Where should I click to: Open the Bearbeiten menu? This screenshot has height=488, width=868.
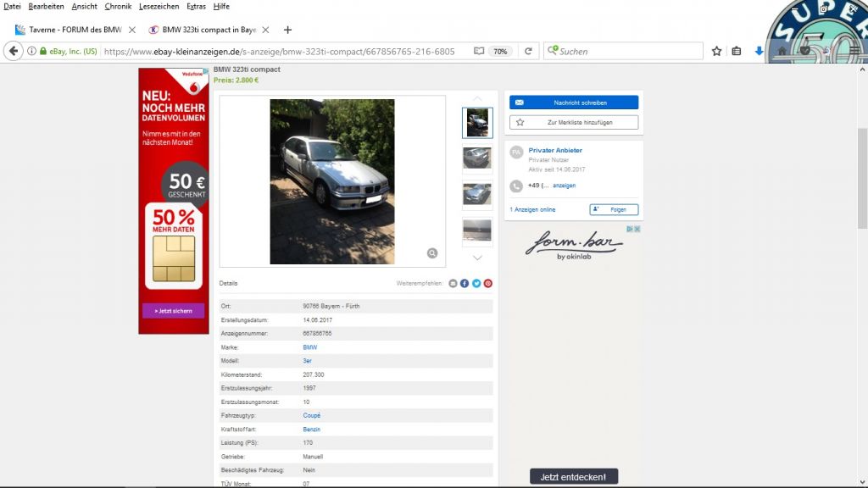(46, 7)
